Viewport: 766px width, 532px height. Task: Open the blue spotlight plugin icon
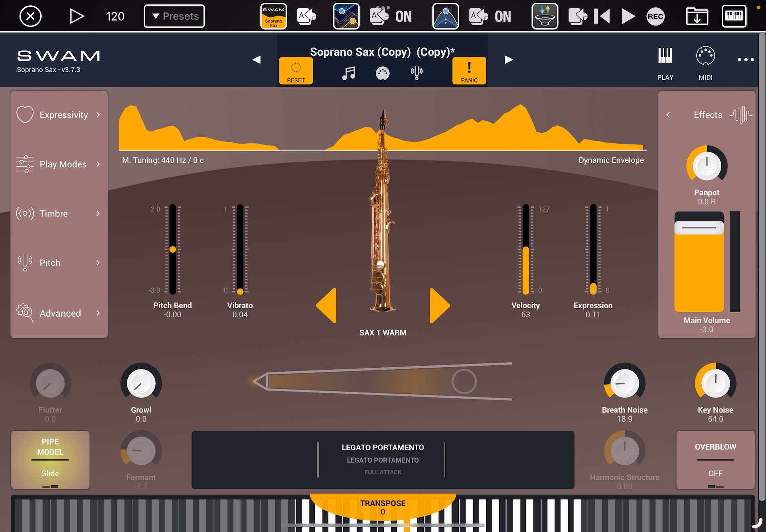point(446,16)
